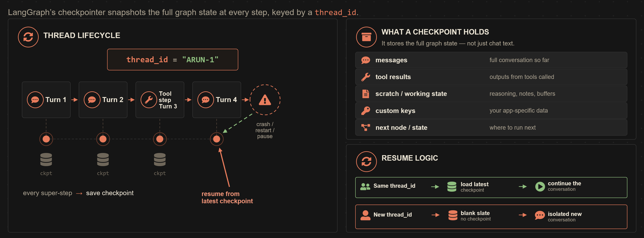Viewport: 644px width, 238px height.
Task: Click the messages row label
Action: 391,60
